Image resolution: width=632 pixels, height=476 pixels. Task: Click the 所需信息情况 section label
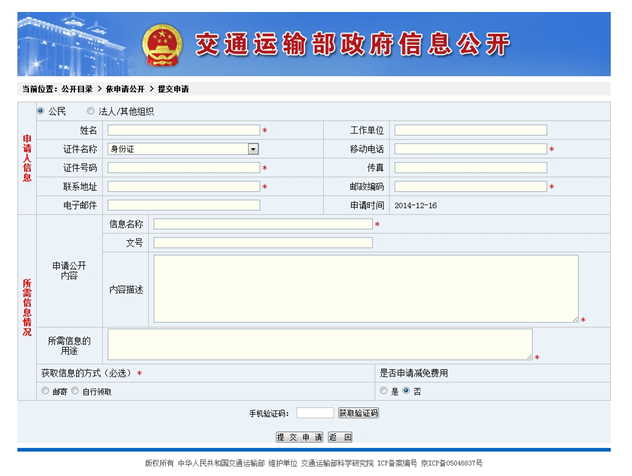click(x=27, y=307)
